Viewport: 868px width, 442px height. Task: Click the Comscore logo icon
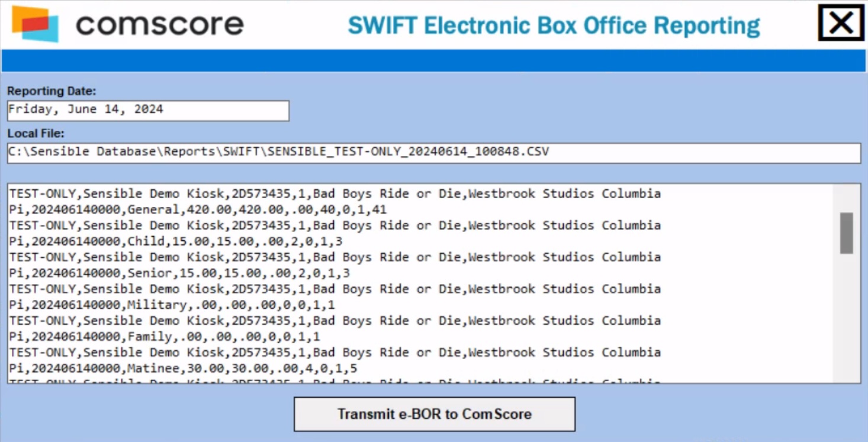point(36,24)
